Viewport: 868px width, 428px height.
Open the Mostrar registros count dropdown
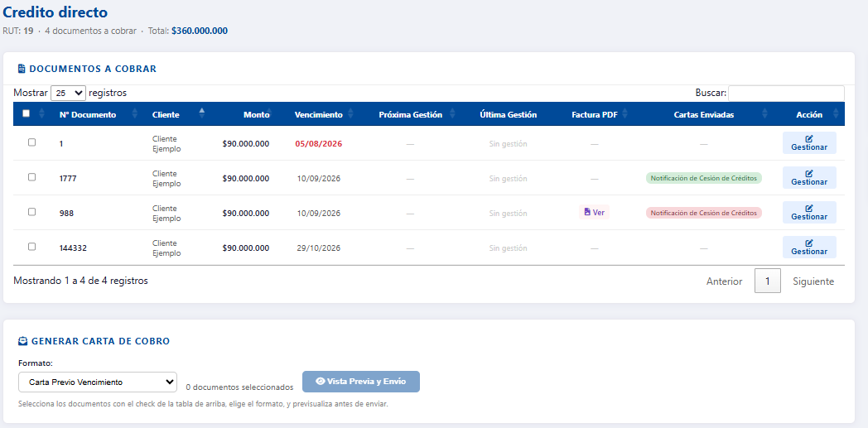(68, 93)
